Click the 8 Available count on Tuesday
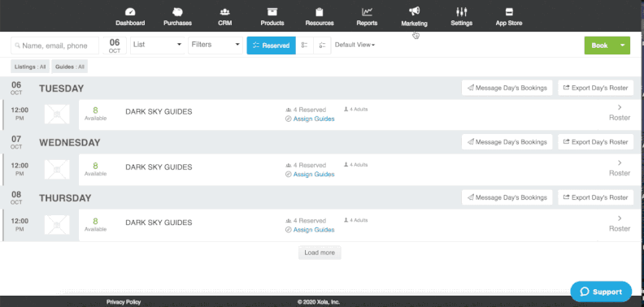Screen dimensions: 644x307 (x=95, y=114)
